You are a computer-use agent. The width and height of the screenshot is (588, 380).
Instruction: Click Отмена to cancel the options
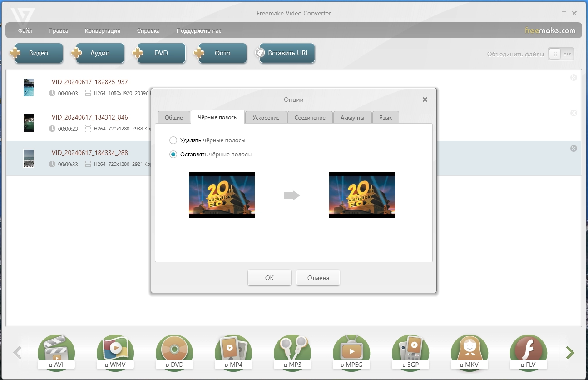pyautogui.click(x=318, y=278)
